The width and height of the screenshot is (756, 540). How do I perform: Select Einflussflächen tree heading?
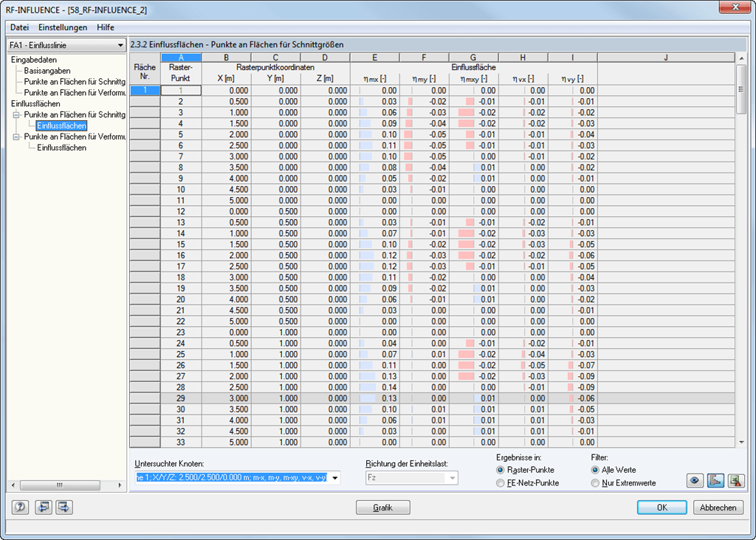pos(35,103)
